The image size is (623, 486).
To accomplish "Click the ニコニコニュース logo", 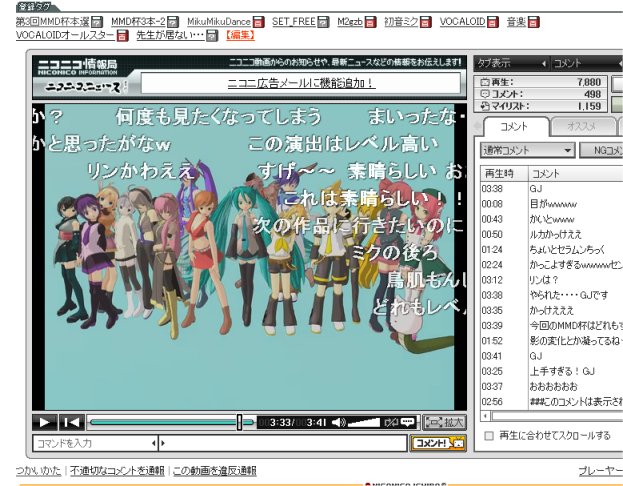I will (x=83, y=86).
